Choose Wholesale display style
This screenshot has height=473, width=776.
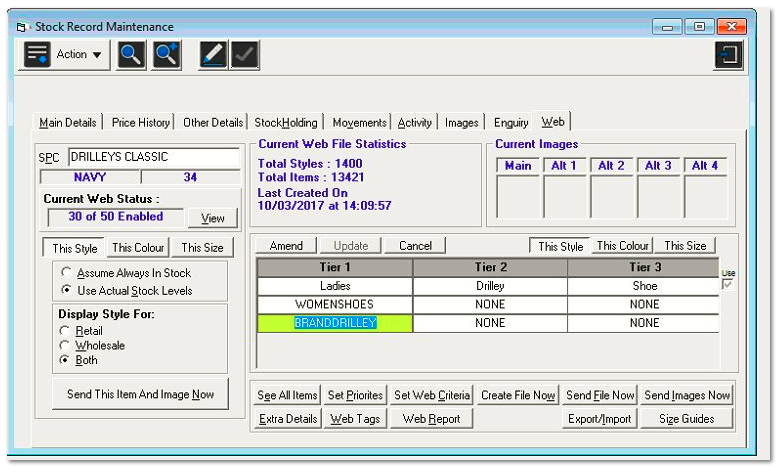coord(92,345)
